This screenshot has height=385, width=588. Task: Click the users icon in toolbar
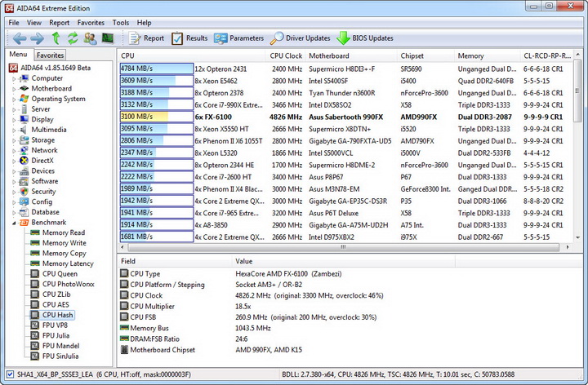click(x=90, y=38)
